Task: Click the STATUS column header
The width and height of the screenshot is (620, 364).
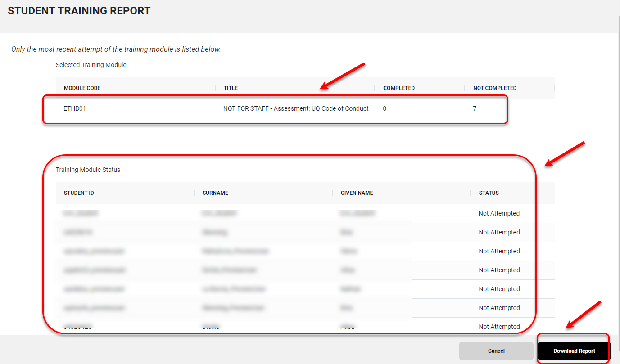Action: tap(489, 193)
